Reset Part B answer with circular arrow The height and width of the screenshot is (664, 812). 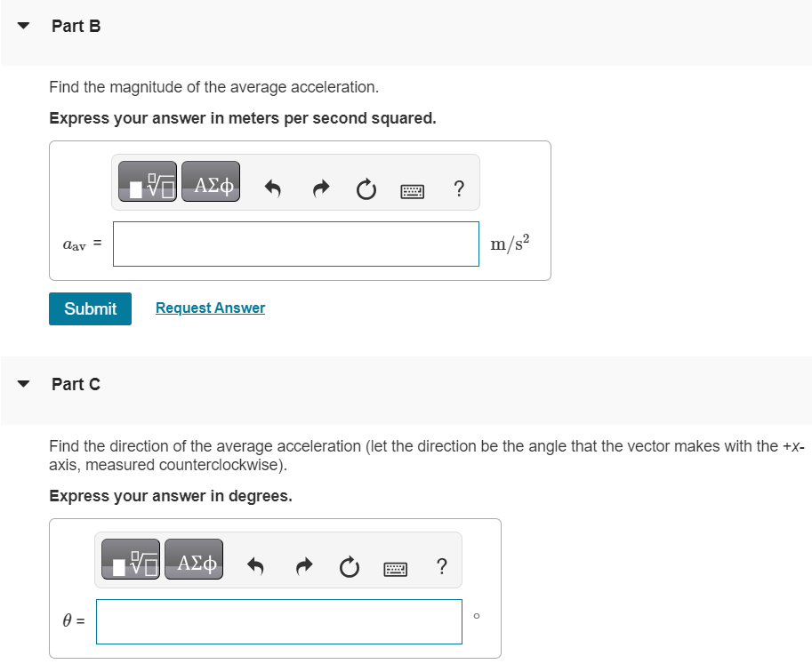pos(366,189)
